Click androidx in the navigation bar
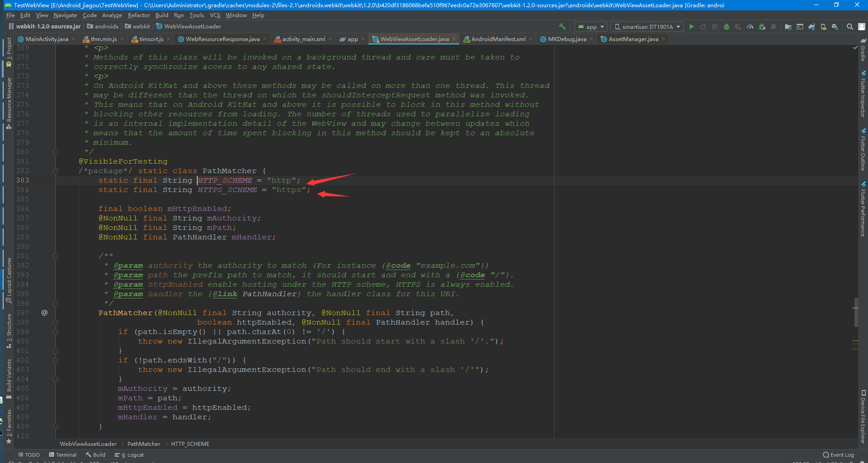This screenshot has height=463, width=868. [x=103, y=27]
